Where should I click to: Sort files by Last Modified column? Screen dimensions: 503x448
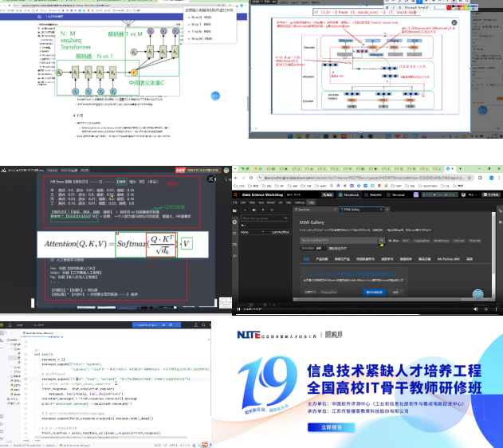coord(281,232)
